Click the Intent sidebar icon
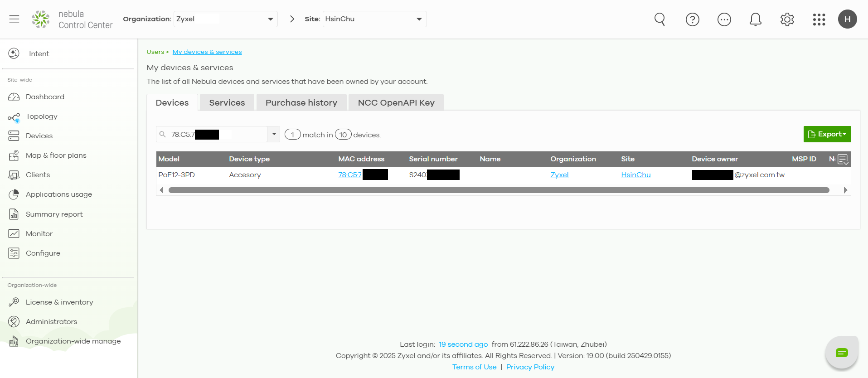 click(14, 53)
